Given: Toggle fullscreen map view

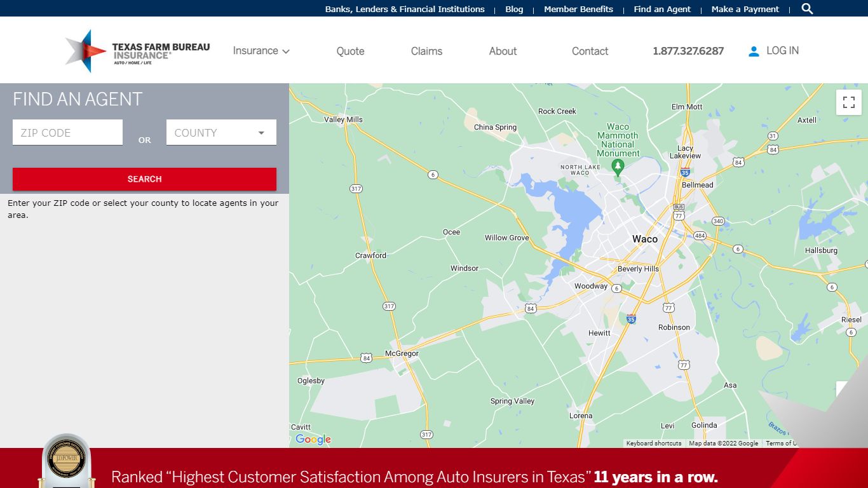Looking at the screenshot, I should coord(849,102).
